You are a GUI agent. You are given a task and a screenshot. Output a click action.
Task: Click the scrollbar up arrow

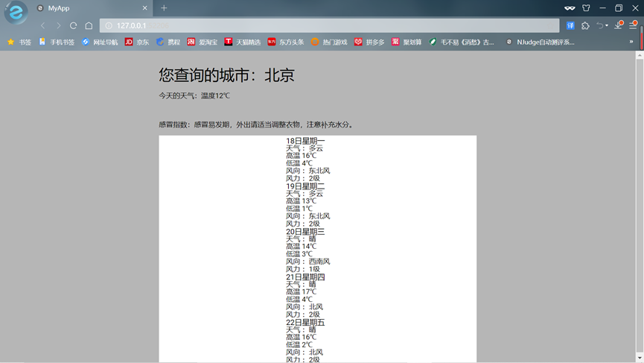click(640, 54)
